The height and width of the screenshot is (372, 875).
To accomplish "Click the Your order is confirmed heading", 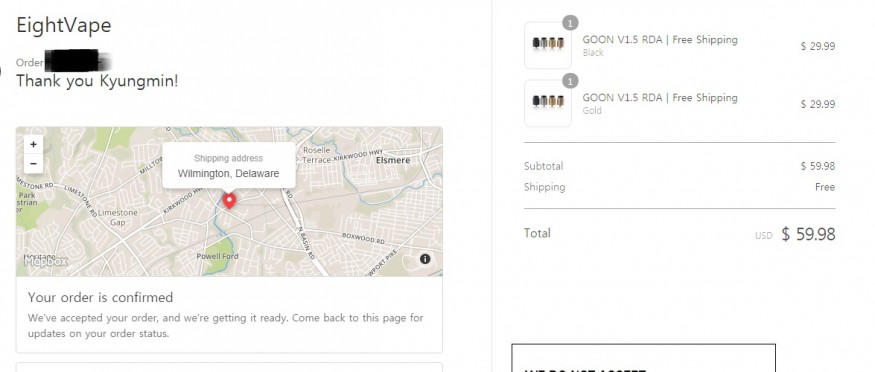I will 100,297.
